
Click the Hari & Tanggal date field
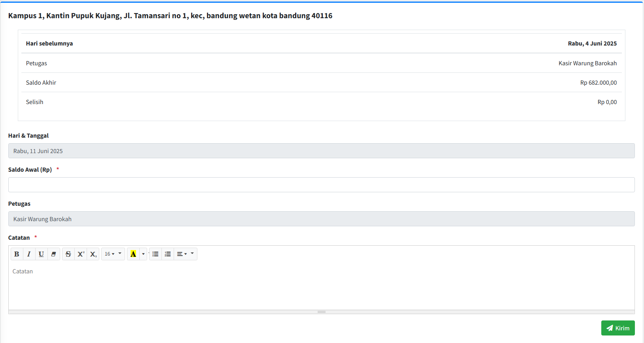(x=321, y=151)
